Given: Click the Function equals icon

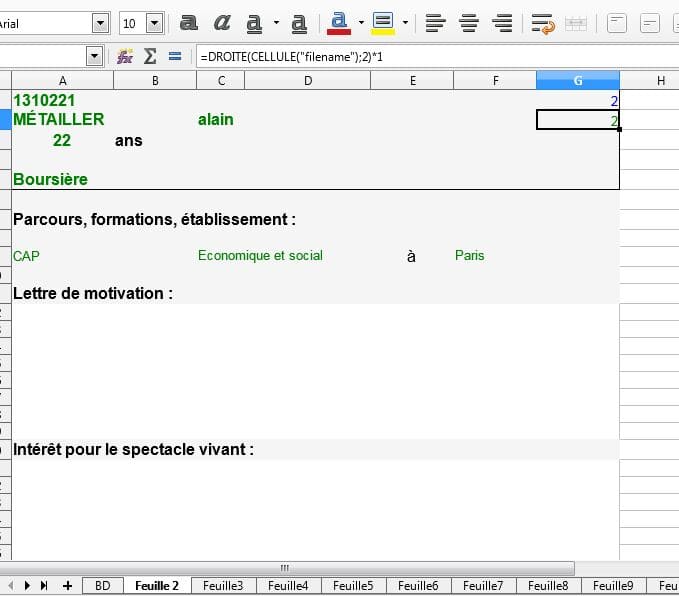Looking at the screenshot, I should pos(175,56).
